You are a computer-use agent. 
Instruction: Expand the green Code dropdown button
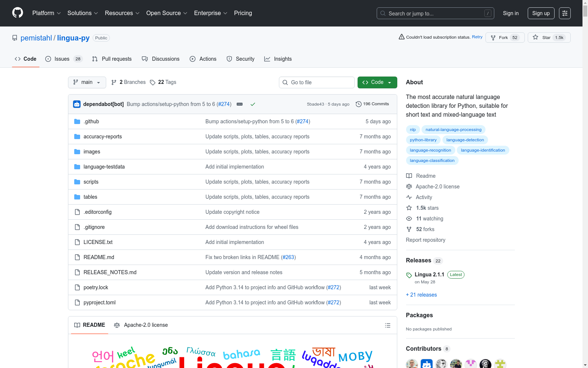tap(377, 82)
